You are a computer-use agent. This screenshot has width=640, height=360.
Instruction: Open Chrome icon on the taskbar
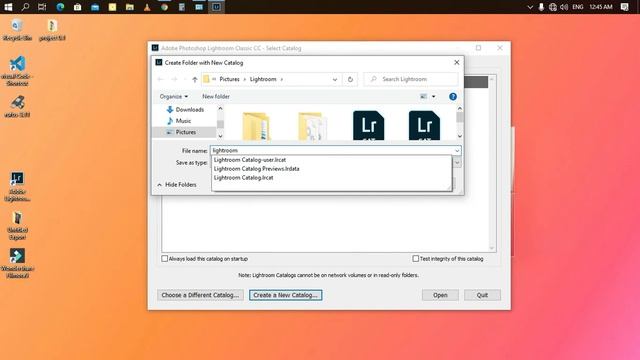tap(164, 7)
